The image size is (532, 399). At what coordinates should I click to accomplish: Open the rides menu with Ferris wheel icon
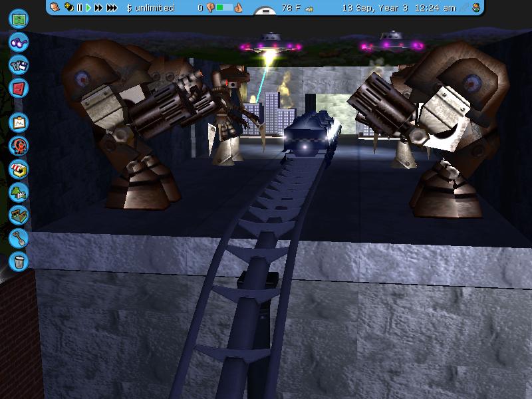(x=19, y=146)
